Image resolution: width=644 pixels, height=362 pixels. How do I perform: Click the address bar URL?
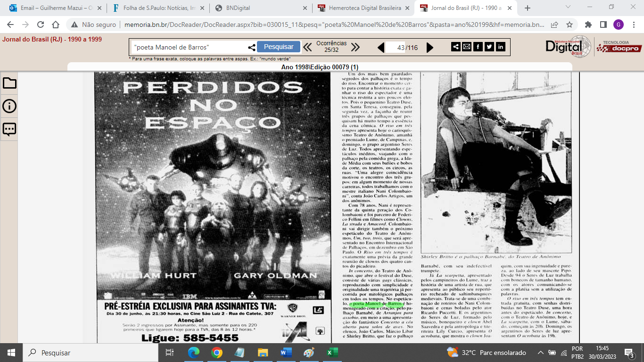pyautogui.click(x=334, y=25)
